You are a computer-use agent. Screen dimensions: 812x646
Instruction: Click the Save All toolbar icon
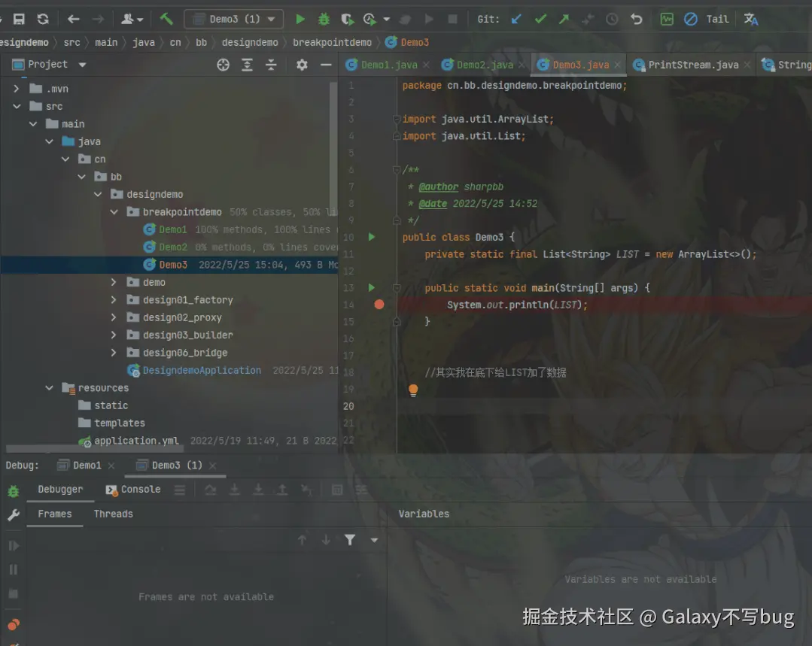point(19,19)
